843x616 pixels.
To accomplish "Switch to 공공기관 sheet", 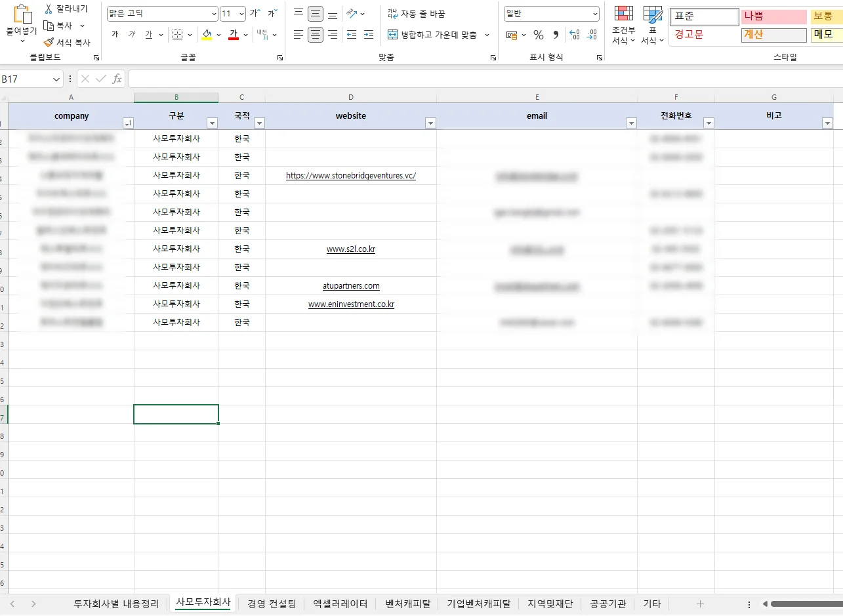I will [607, 604].
